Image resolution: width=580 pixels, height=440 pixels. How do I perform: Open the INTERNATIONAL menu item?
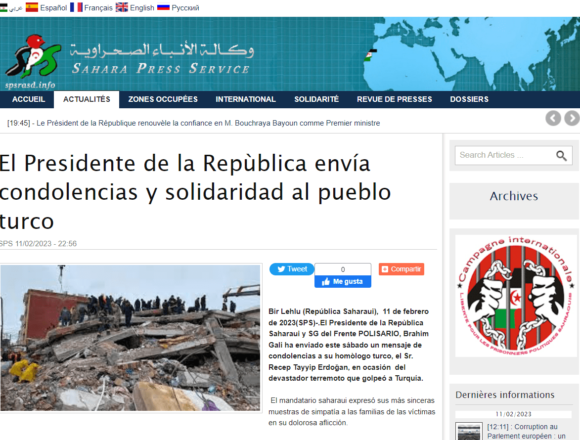(x=246, y=99)
